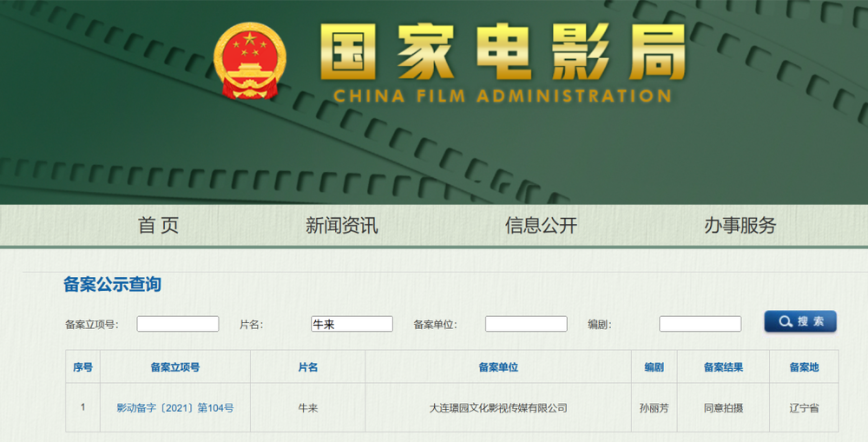Click the national emblem logo
Viewport: 868px width, 442px height.
pos(250,61)
